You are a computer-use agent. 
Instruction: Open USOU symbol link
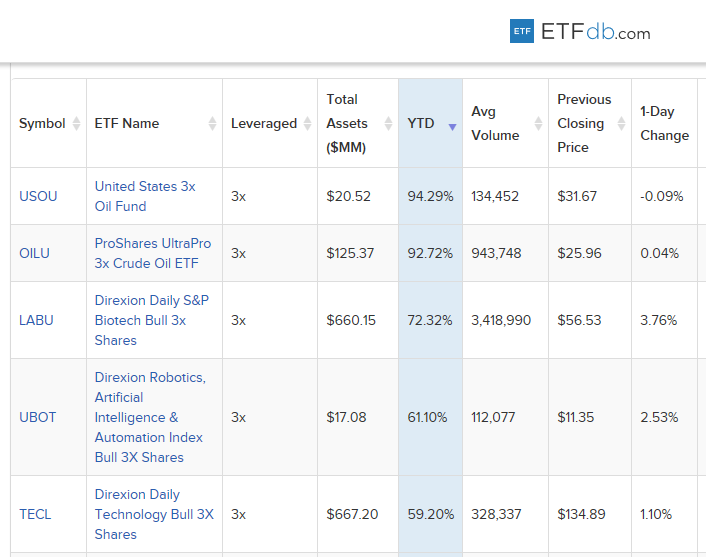tap(38, 196)
